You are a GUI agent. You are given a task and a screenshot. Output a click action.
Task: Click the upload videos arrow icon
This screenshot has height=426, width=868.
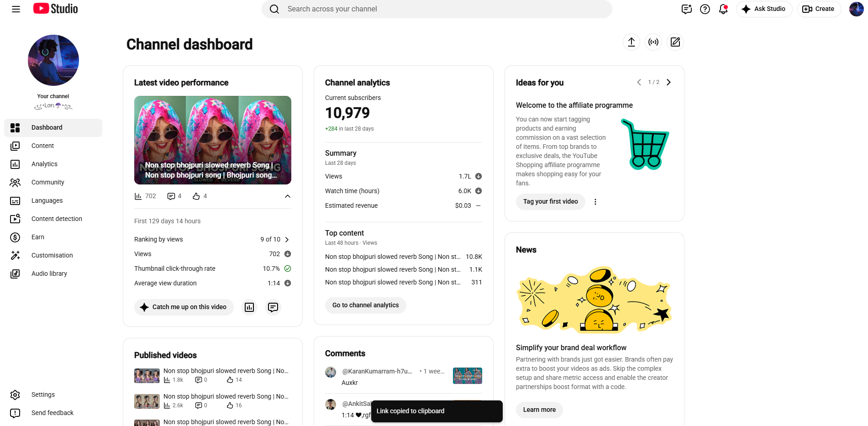coord(631,42)
